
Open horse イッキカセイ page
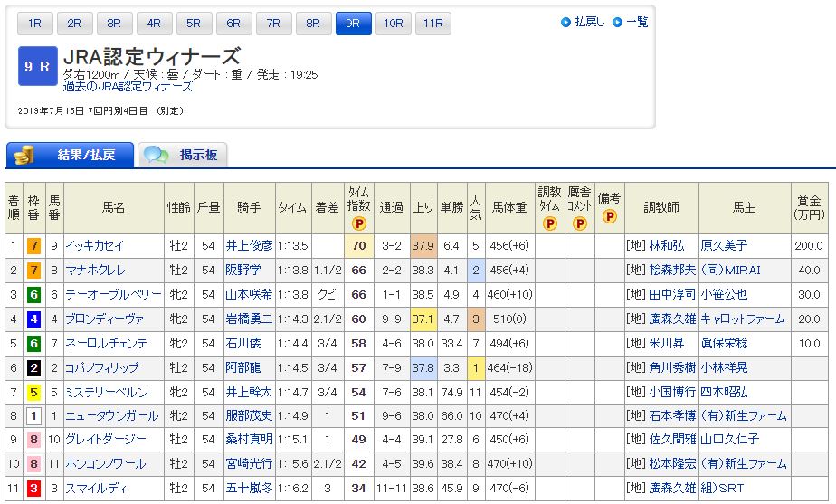pos(95,246)
